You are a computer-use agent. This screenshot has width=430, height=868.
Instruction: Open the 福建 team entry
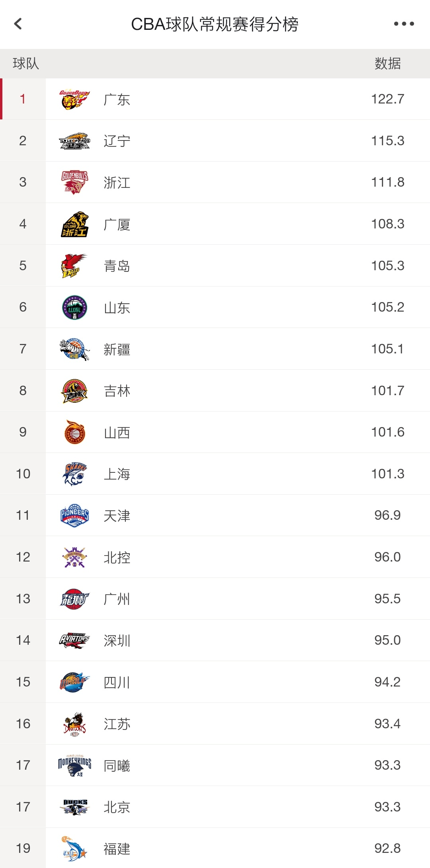coord(215,848)
